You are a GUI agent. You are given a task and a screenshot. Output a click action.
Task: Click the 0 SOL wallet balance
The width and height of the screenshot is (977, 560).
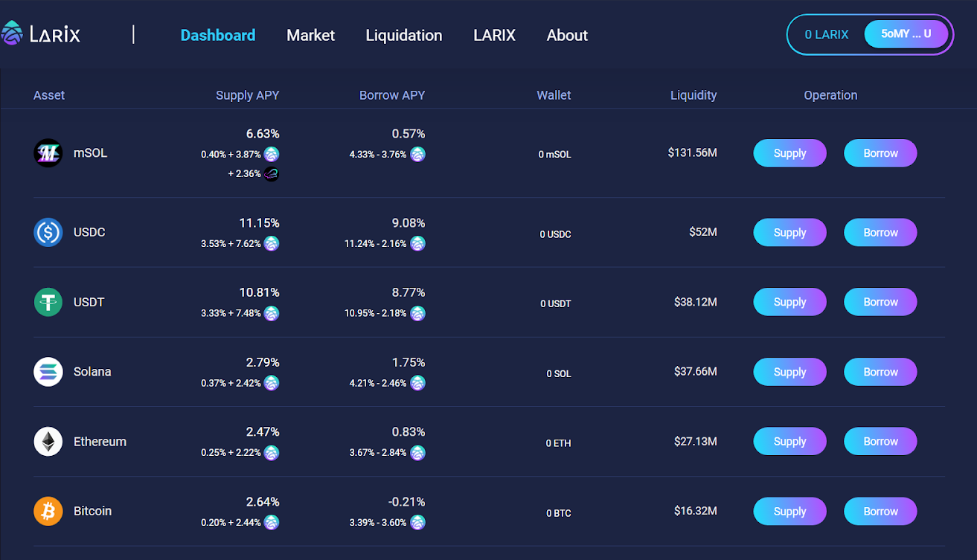(559, 374)
